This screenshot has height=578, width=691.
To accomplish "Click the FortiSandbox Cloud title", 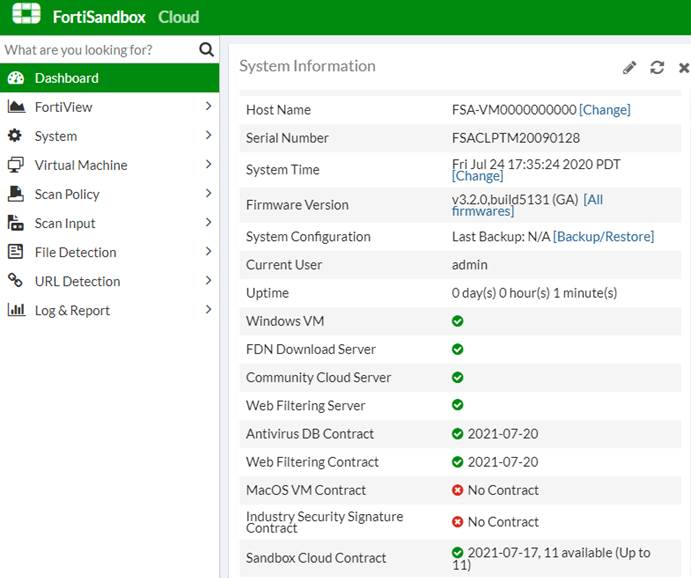I will [126, 17].
